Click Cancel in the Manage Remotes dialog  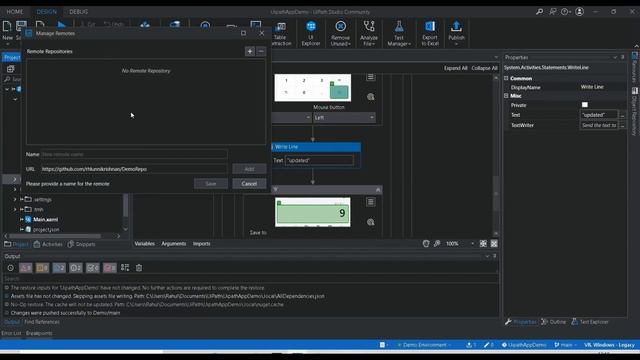click(x=249, y=184)
